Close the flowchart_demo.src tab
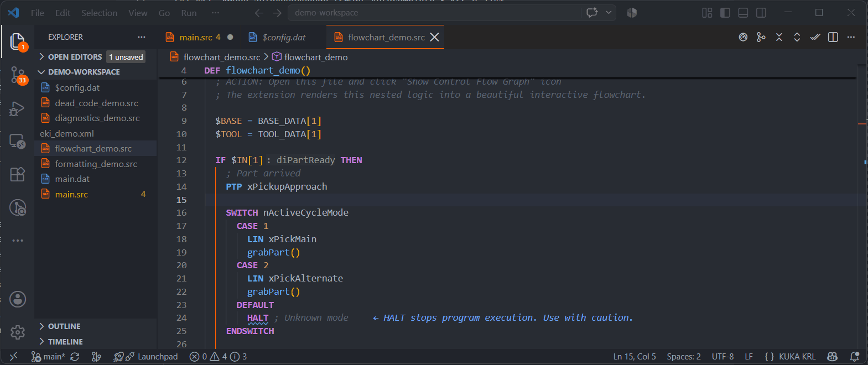 click(435, 37)
